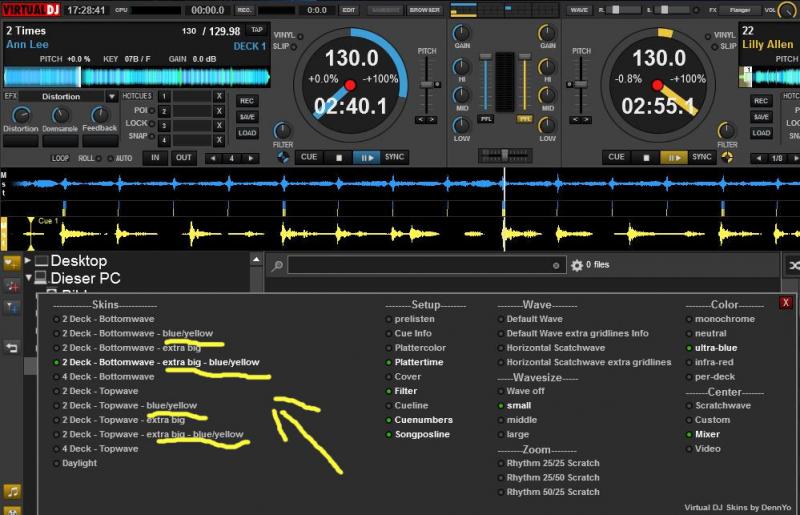Set loop OUT point

pos(184,158)
